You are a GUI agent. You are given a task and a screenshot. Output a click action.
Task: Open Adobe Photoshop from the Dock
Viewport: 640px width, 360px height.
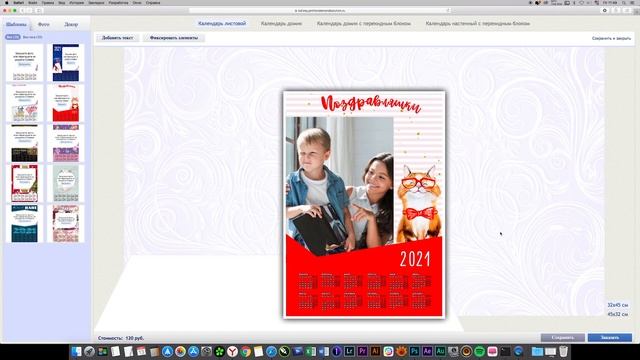point(414,351)
